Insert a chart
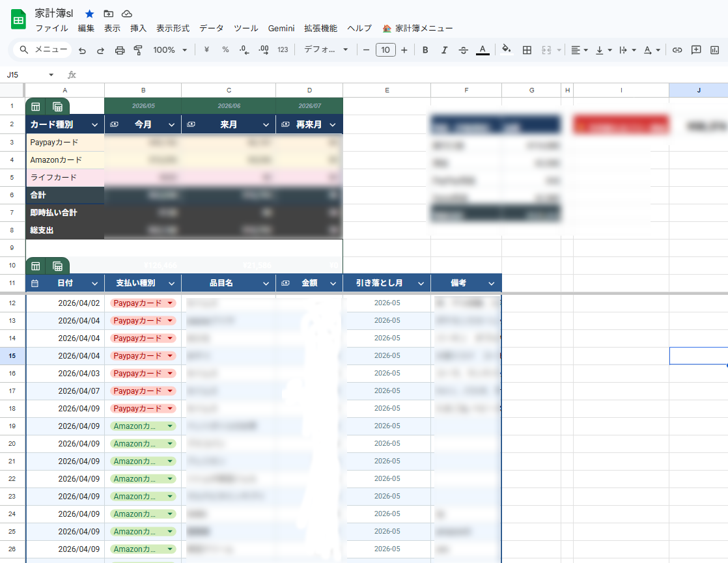The height and width of the screenshot is (563, 728). 714,50
